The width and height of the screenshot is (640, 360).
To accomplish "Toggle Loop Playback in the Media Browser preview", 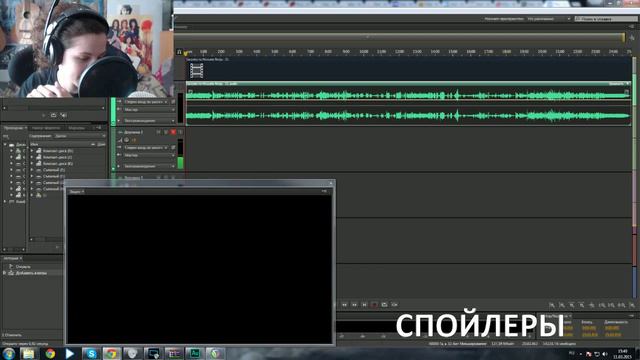I will pyautogui.click(x=53, y=116).
